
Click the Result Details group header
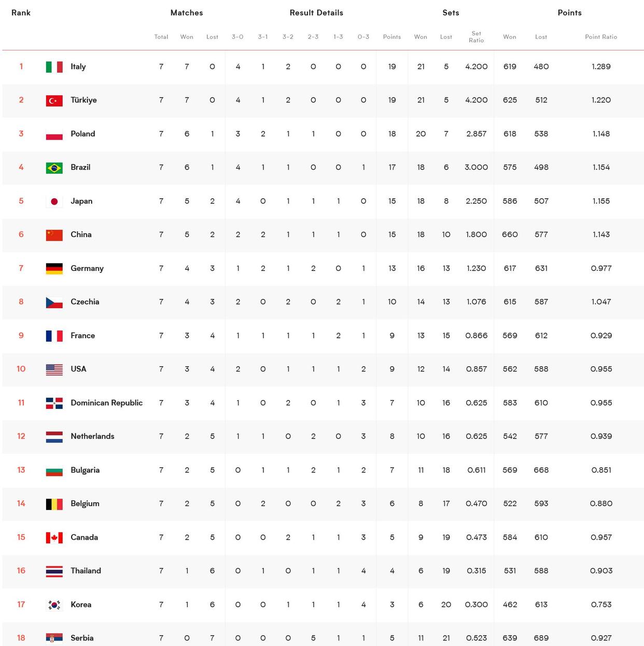[316, 12]
